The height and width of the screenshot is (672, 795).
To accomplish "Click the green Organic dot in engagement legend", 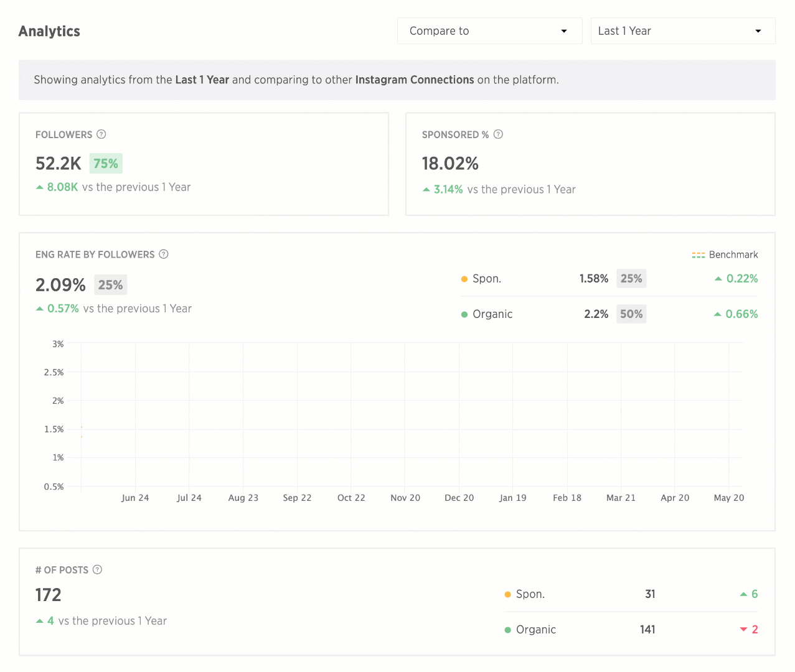I will tap(464, 314).
